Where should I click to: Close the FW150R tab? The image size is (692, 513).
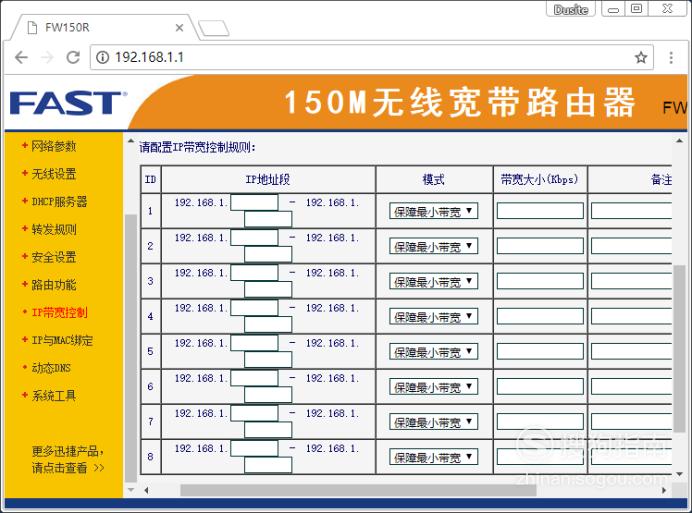pyautogui.click(x=179, y=28)
